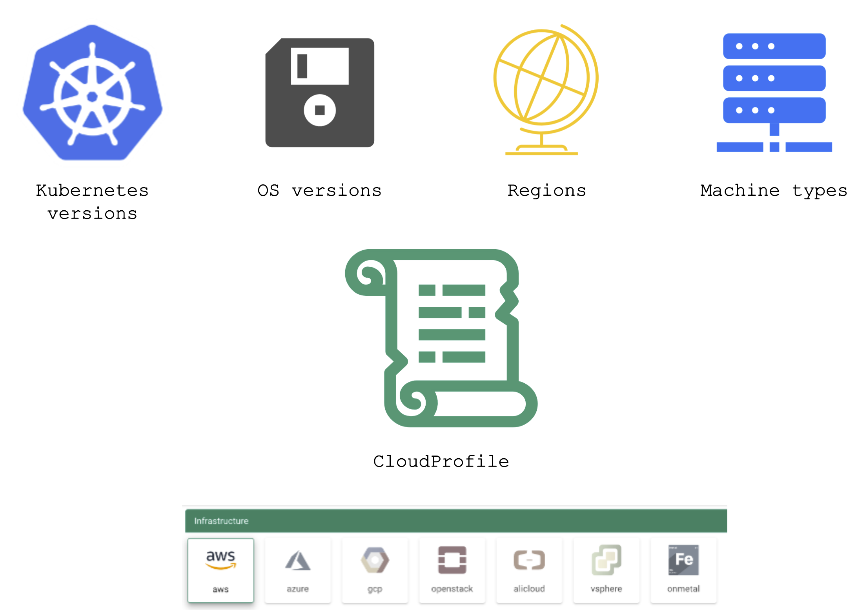
Task: Click the openstack label text
Action: [452, 589]
